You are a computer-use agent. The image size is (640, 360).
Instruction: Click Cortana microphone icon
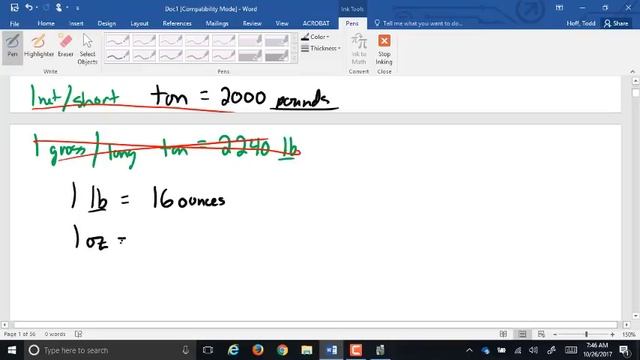[x=185, y=350]
